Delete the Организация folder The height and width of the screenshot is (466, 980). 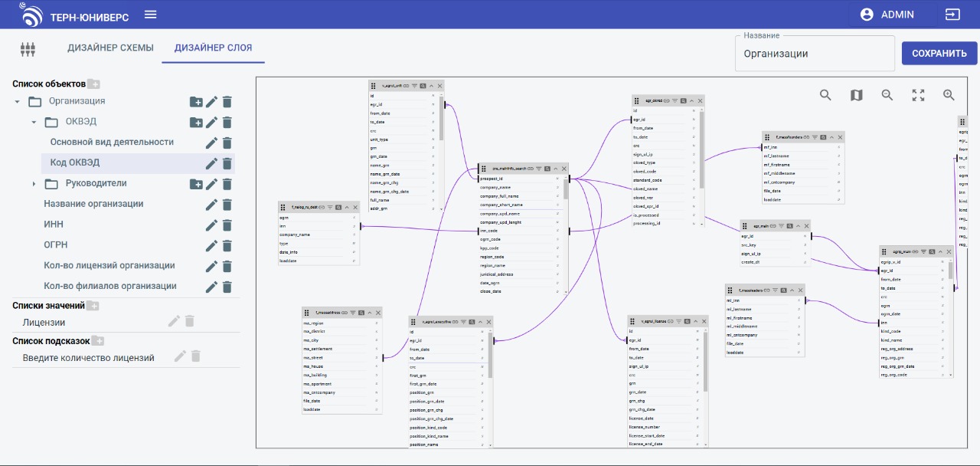pos(227,101)
